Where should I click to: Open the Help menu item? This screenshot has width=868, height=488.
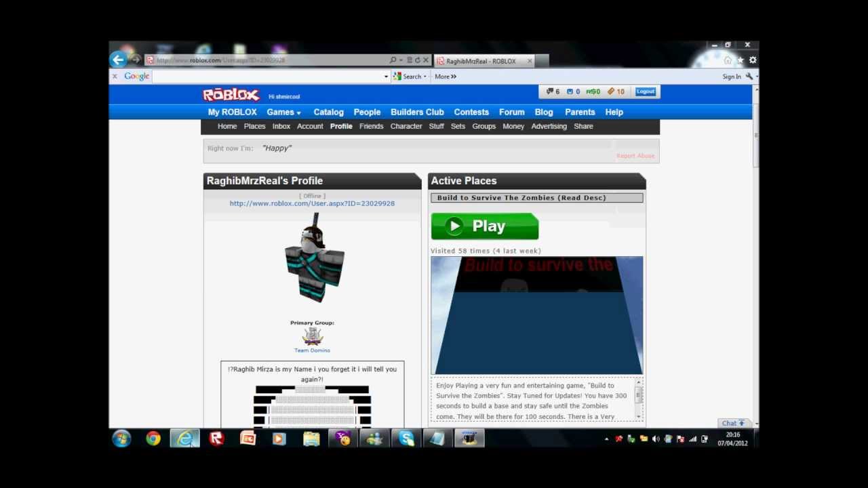[x=614, y=112]
